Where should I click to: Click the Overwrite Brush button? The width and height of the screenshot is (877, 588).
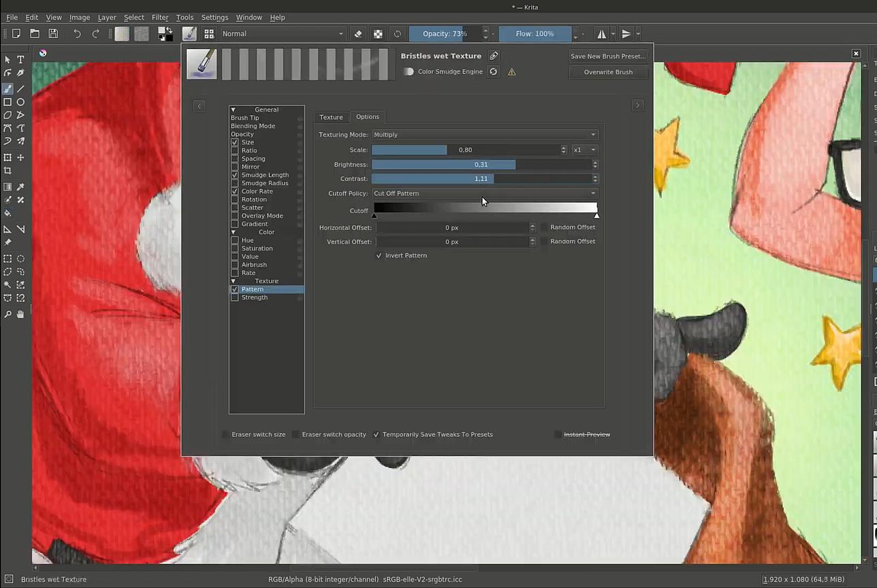(x=607, y=71)
